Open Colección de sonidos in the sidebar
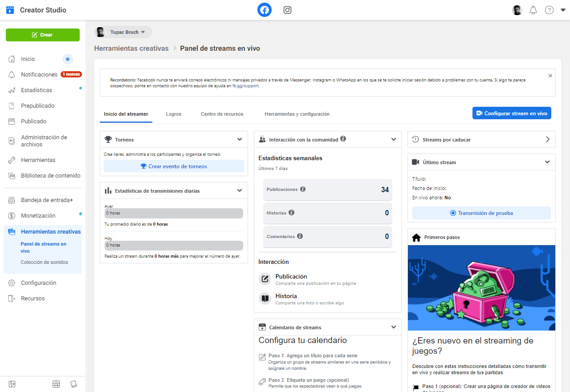 [45, 262]
